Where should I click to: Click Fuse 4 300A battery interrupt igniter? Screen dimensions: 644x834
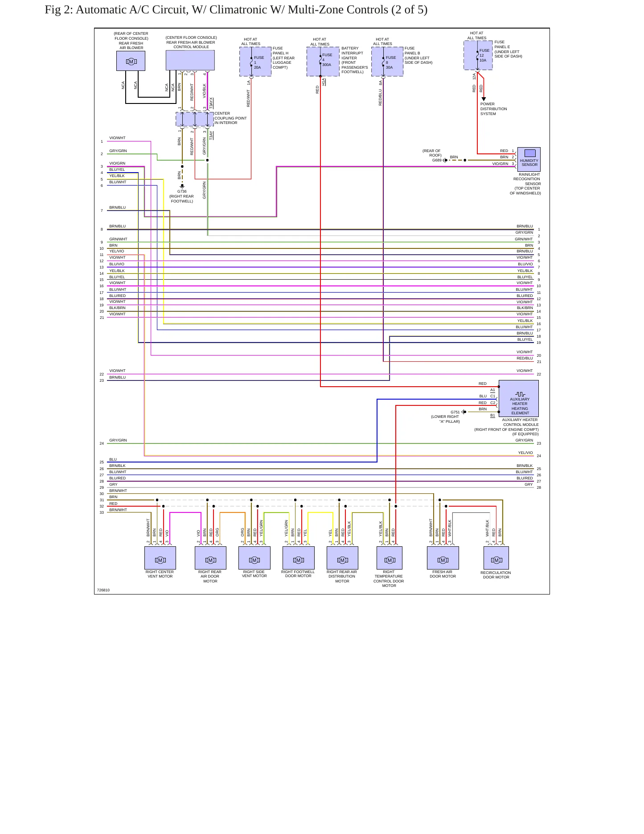pos(323,62)
